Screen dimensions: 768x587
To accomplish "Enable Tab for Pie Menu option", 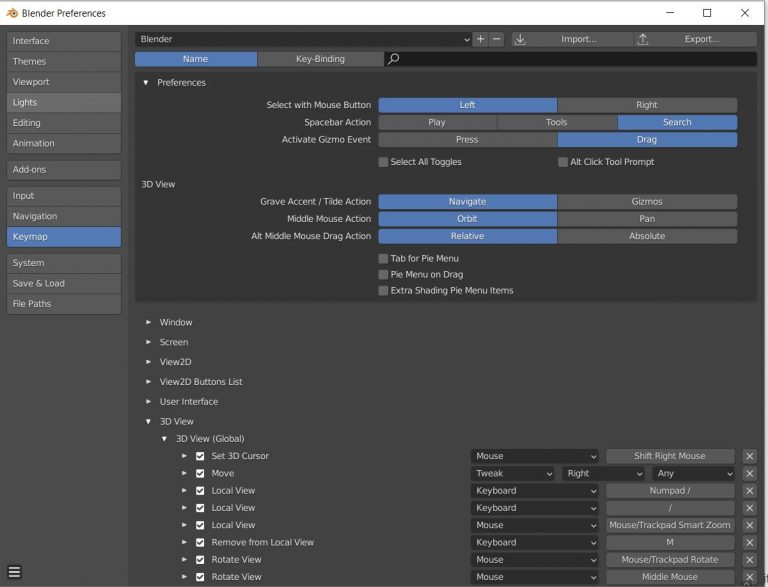I will [x=383, y=258].
